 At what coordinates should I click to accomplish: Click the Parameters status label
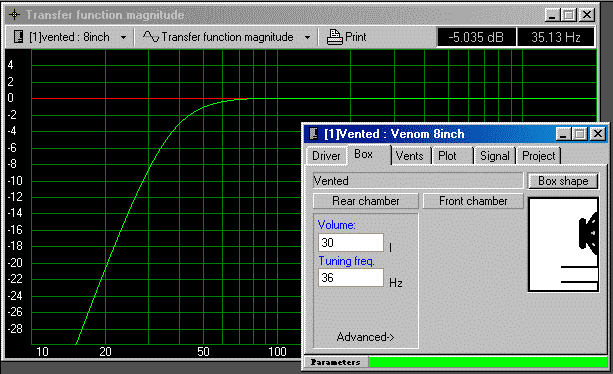(x=335, y=362)
